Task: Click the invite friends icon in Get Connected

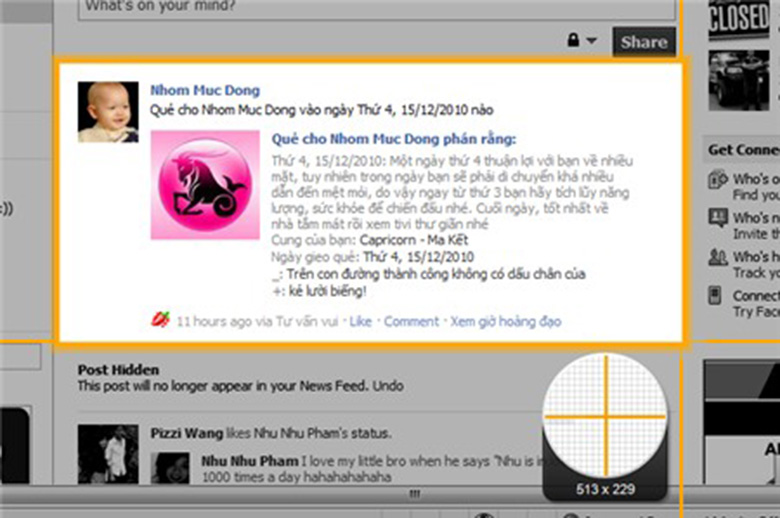Action: pyautogui.click(x=717, y=218)
